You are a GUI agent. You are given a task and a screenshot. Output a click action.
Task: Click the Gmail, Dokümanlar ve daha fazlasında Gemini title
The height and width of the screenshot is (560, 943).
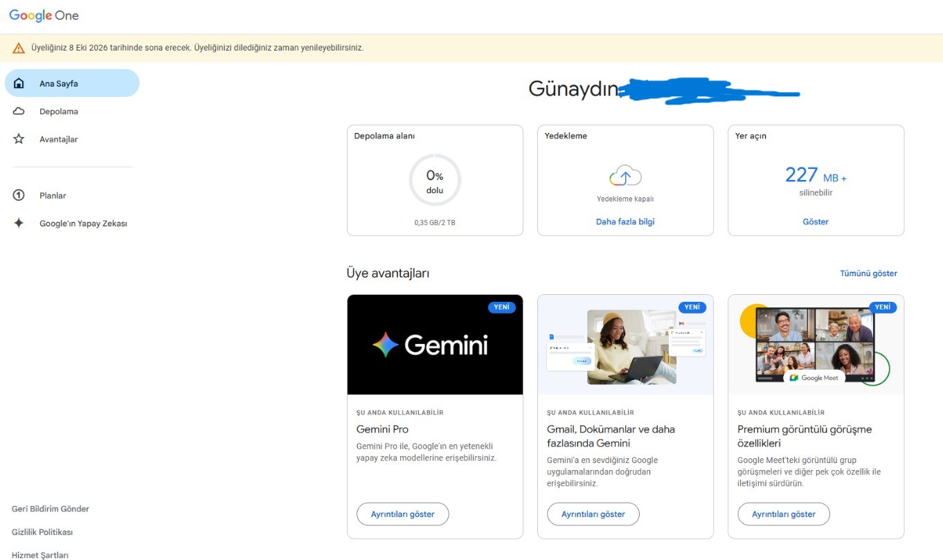click(x=611, y=436)
